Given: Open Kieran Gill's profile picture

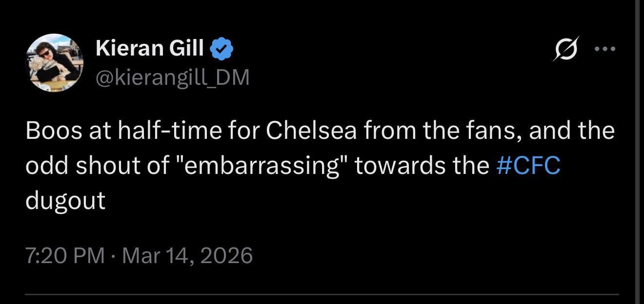Looking at the screenshot, I should (x=54, y=63).
